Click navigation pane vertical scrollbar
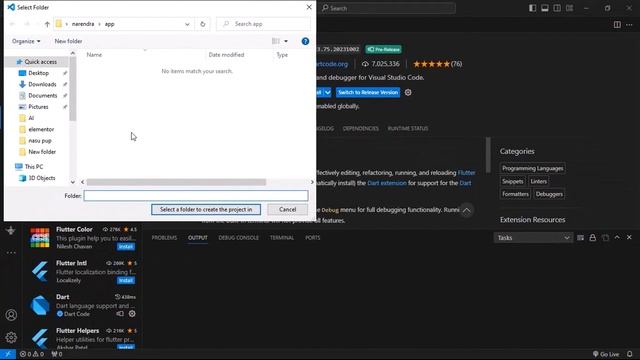This screenshot has width=640, height=360. (73, 89)
